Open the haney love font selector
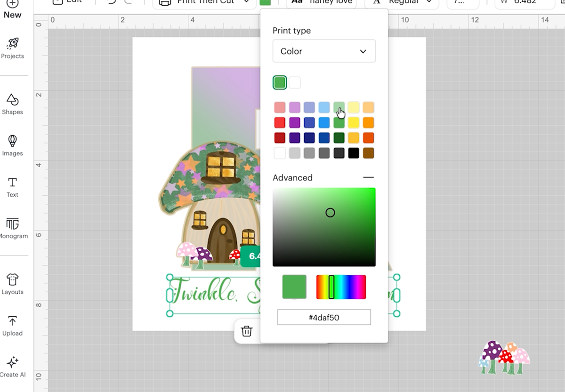The width and height of the screenshot is (565, 392). point(322,2)
